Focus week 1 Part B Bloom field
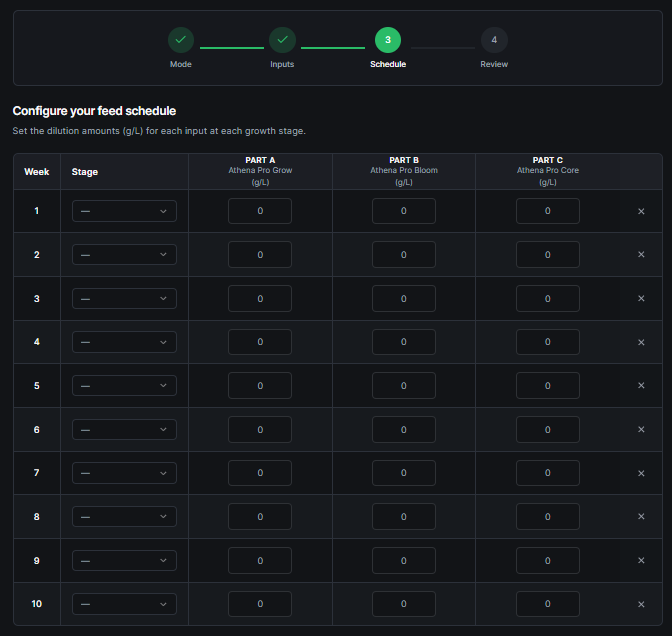The height and width of the screenshot is (636, 672). tap(404, 211)
